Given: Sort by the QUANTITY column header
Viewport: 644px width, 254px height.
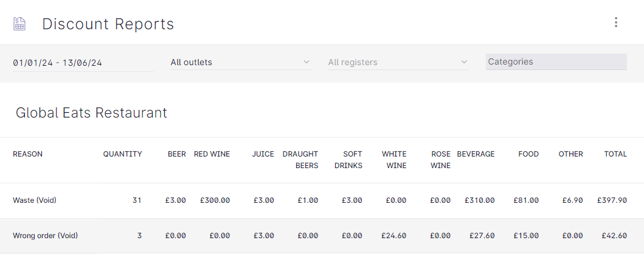Looking at the screenshot, I should [x=122, y=154].
